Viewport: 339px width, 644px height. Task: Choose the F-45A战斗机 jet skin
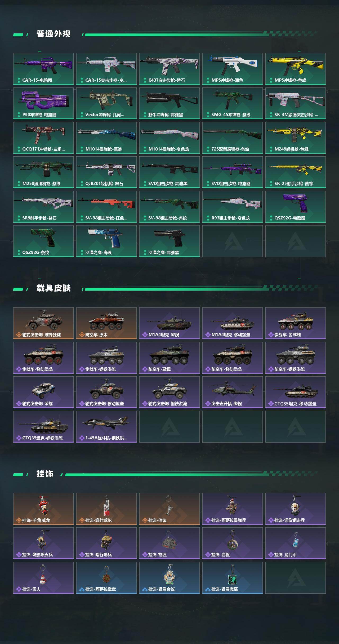[x=106, y=427]
